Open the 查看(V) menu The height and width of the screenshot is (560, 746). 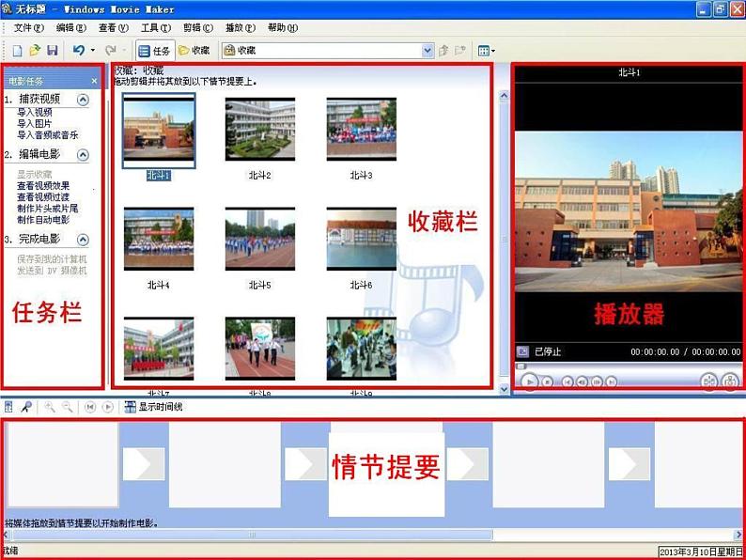114,28
